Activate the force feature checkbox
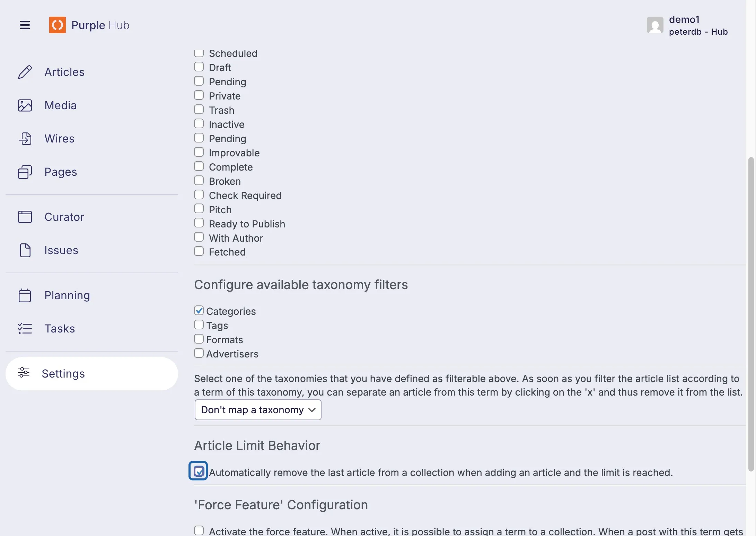Screen dimensions: 756x536 coord(199,530)
